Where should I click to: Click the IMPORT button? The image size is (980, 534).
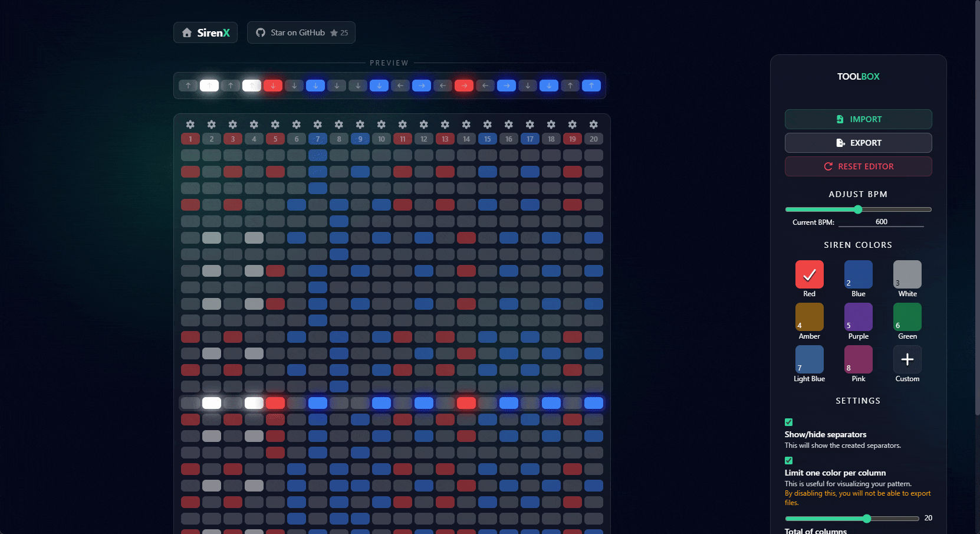pyautogui.click(x=858, y=119)
